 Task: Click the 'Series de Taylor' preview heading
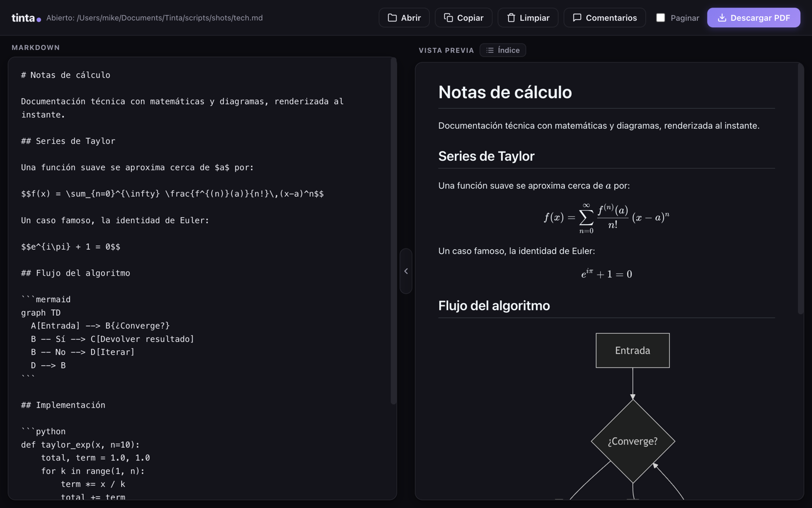pyautogui.click(x=486, y=156)
